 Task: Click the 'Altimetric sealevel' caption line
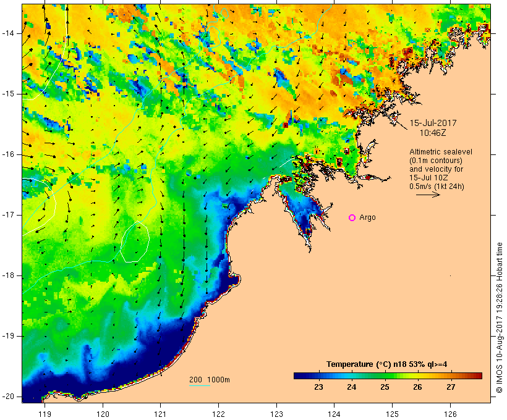pos(441,152)
